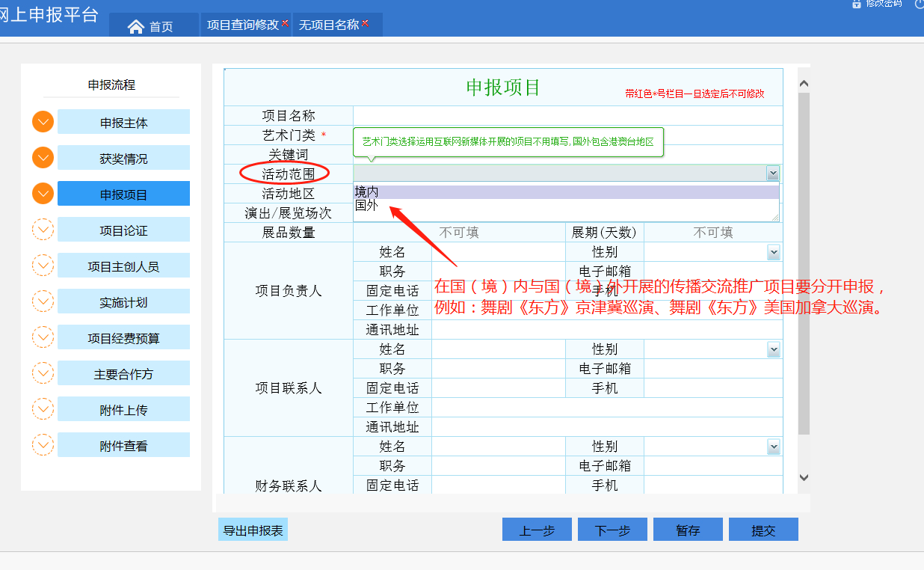Image resolution: width=924 pixels, height=570 pixels.
Task: Click the 导出申报表 button
Action: (253, 530)
